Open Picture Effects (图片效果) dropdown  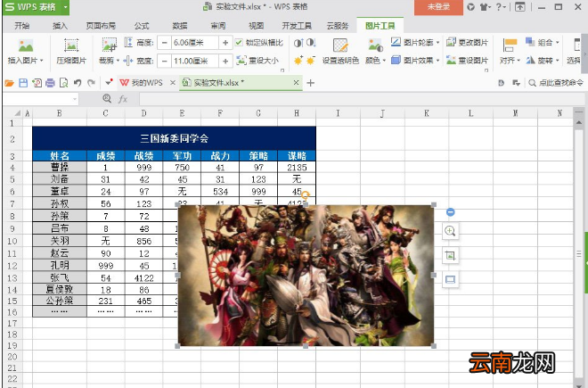pos(415,60)
